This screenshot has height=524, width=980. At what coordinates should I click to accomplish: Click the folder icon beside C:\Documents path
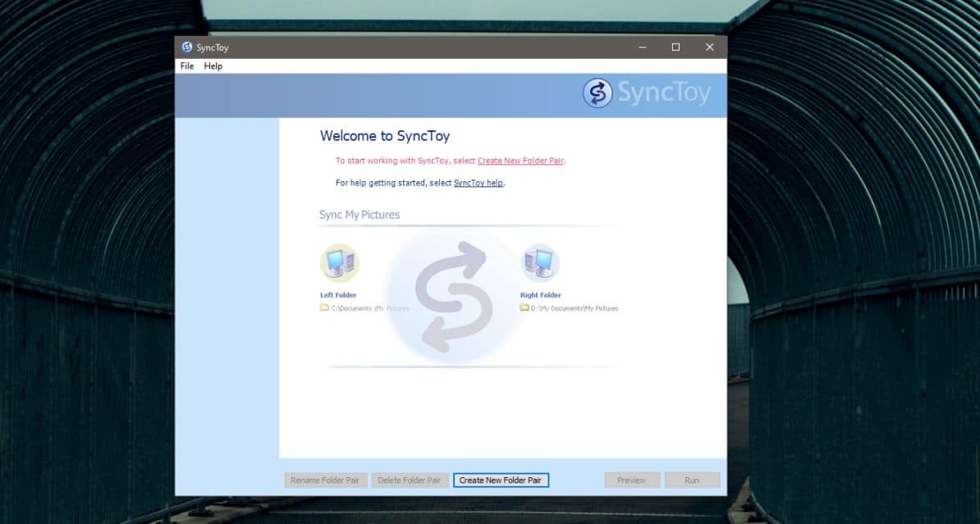click(324, 308)
